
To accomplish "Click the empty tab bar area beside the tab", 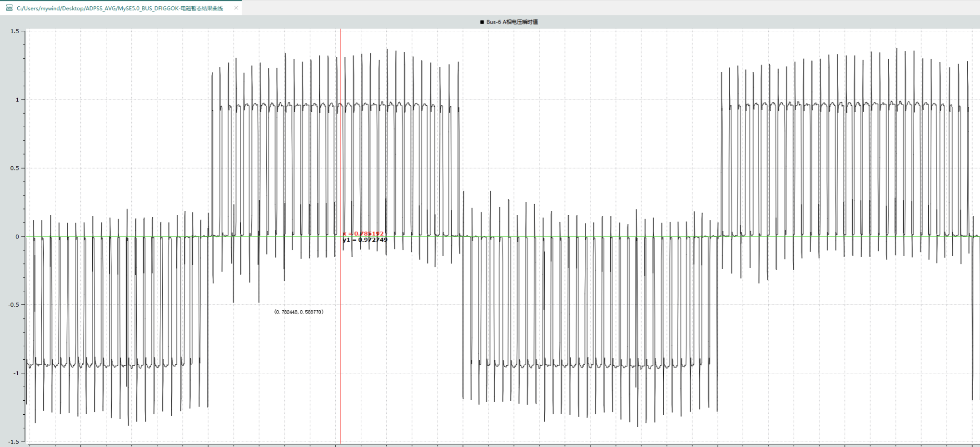I will click(591, 8).
